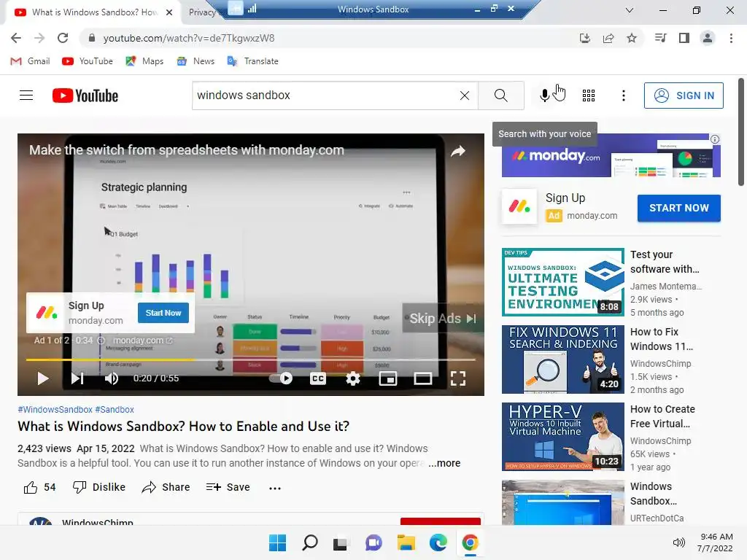
Task: Open the ad info circle icon
Action: click(x=101, y=340)
